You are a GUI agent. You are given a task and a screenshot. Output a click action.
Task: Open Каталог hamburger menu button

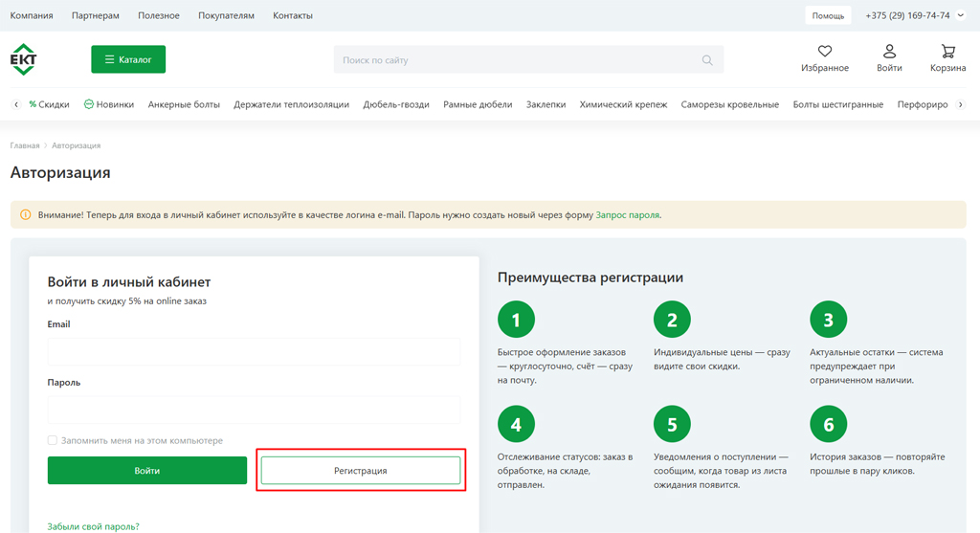point(128,59)
